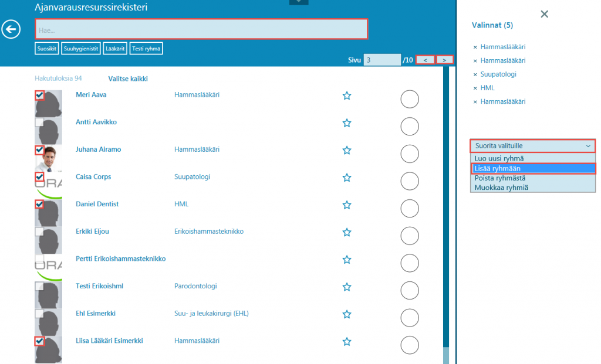Image resolution: width=601 pixels, height=364 pixels.
Task: Click the Valitse kaikki link
Action: click(128, 79)
